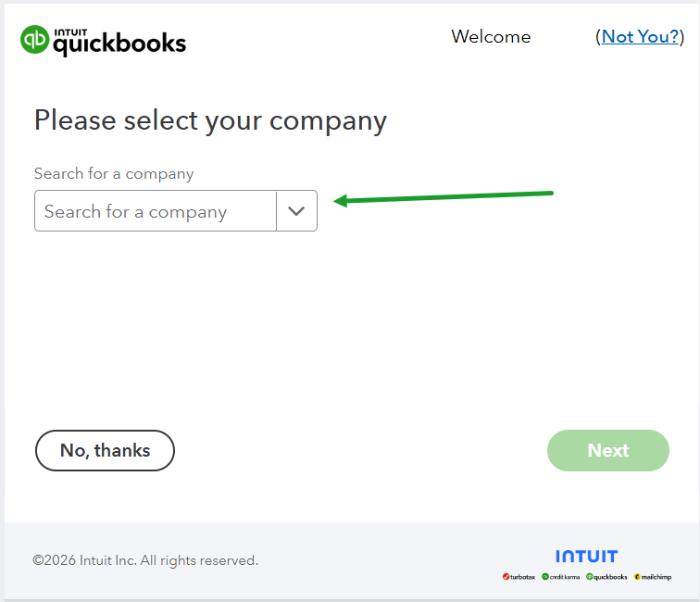Screen dimensions: 700x602
Task: Click the small QuickBooks logo in footer
Action: tap(606, 577)
